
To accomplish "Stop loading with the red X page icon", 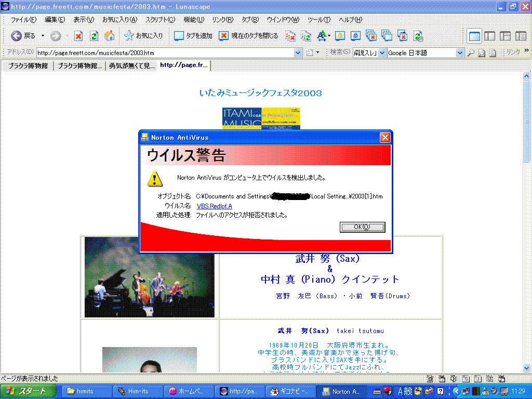I will click(78, 36).
